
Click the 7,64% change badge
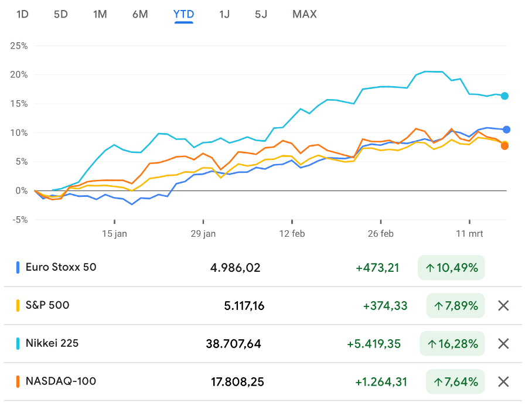click(455, 381)
